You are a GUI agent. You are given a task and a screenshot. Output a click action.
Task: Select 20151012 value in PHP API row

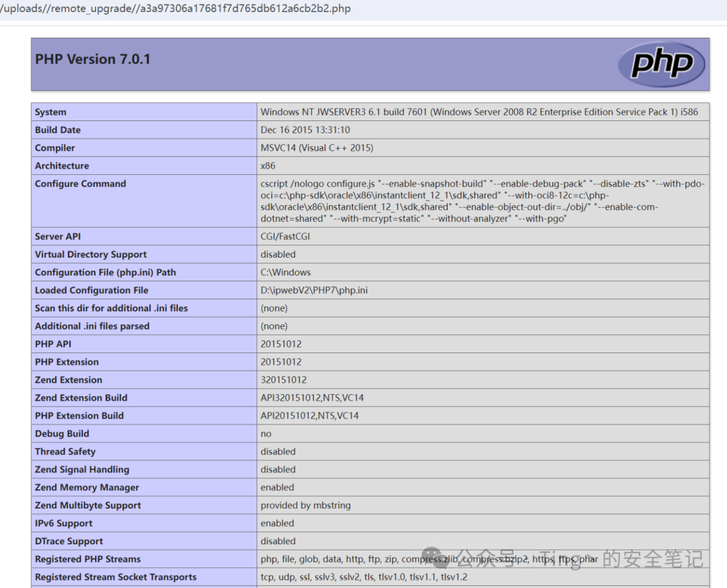coord(281,344)
